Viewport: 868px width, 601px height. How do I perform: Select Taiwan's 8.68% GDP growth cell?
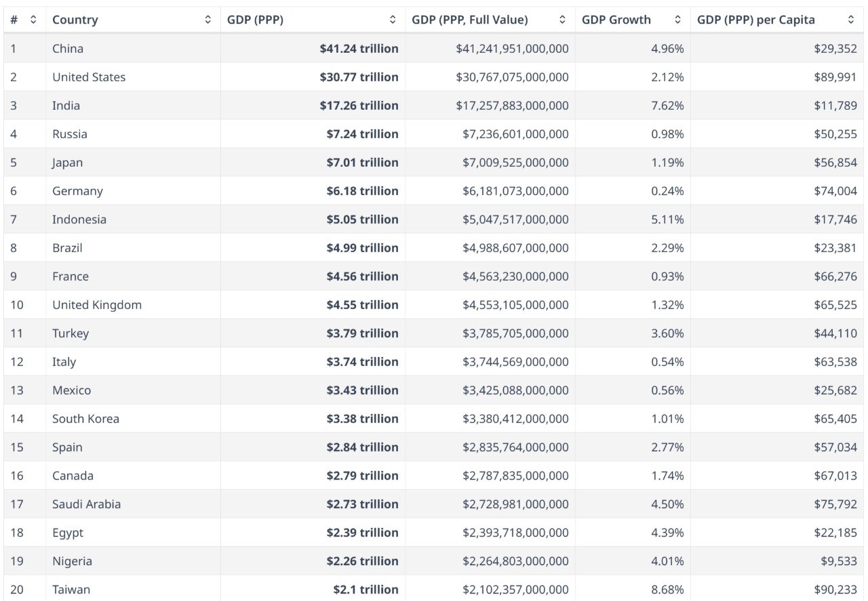coord(667,589)
